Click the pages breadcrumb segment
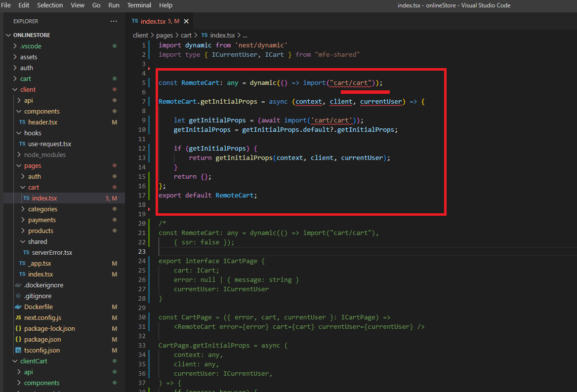 point(165,35)
